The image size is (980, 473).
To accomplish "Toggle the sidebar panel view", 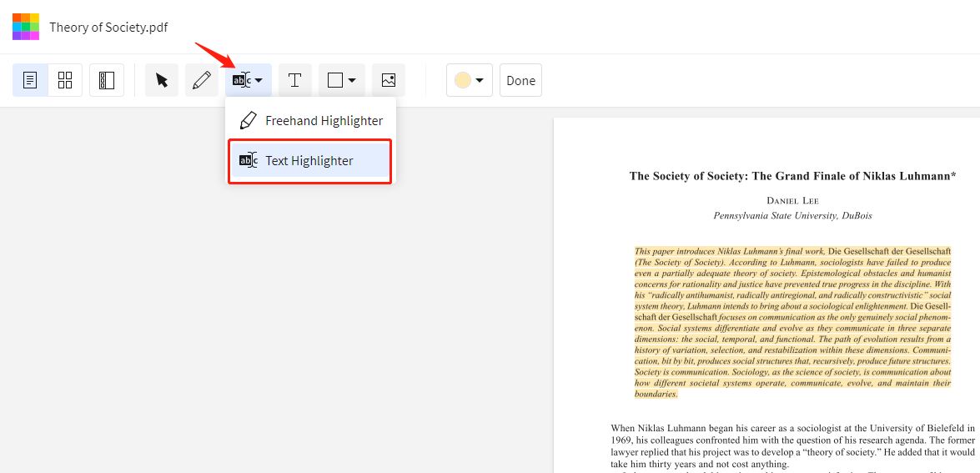I will click(106, 80).
